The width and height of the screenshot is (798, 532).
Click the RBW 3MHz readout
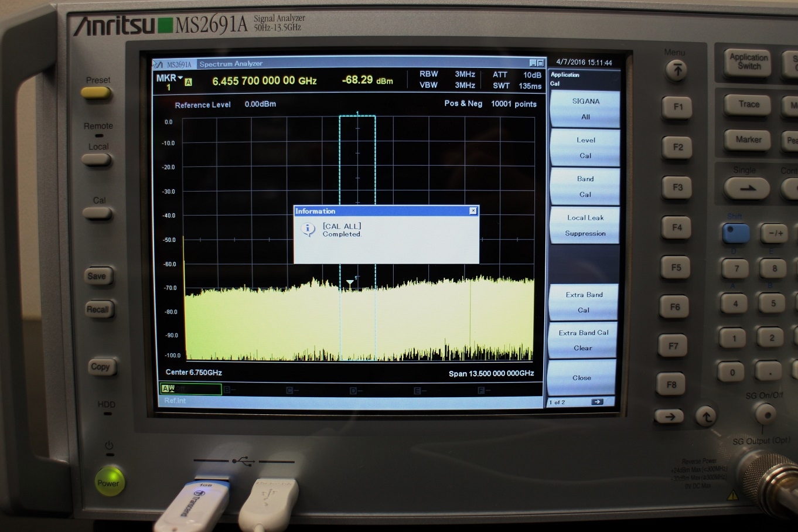(x=447, y=74)
